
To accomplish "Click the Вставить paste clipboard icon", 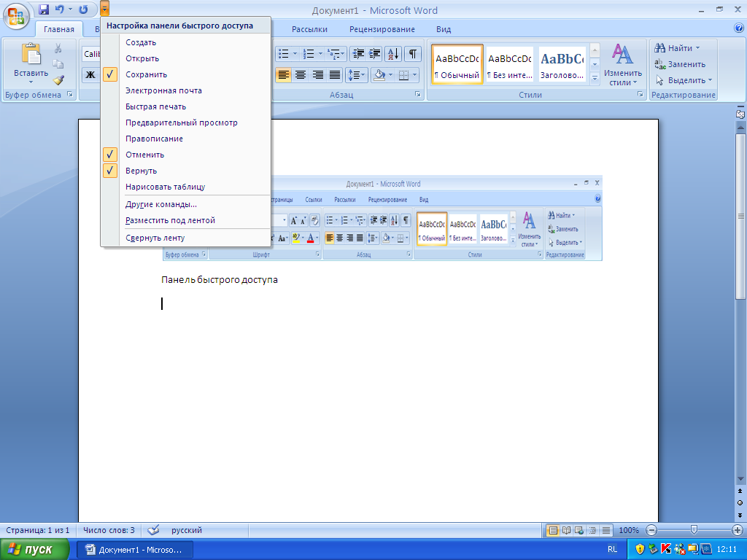I will [x=31, y=54].
